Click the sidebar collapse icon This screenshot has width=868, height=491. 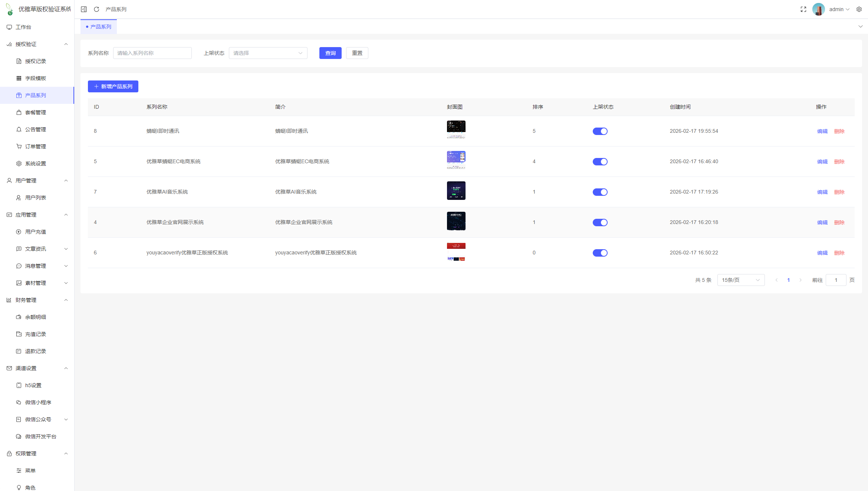point(84,9)
